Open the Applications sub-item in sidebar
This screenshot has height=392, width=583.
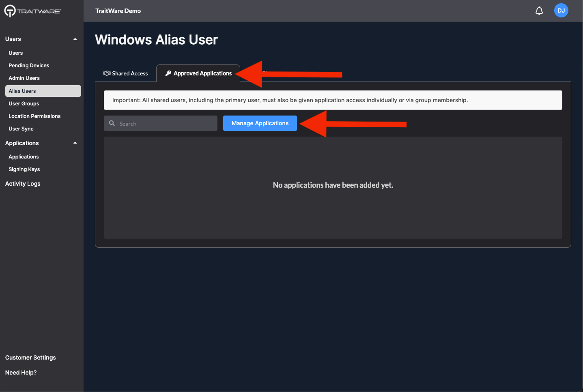click(x=24, y=157)
